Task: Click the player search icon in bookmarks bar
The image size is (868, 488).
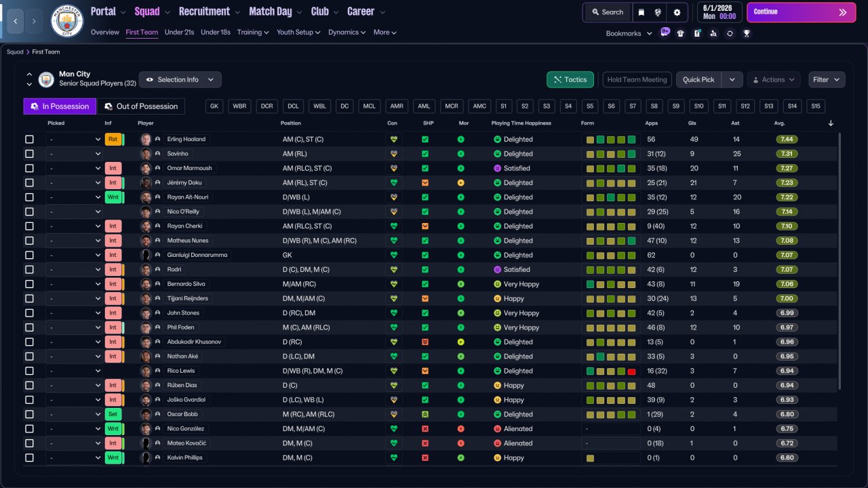Action: 713,33
